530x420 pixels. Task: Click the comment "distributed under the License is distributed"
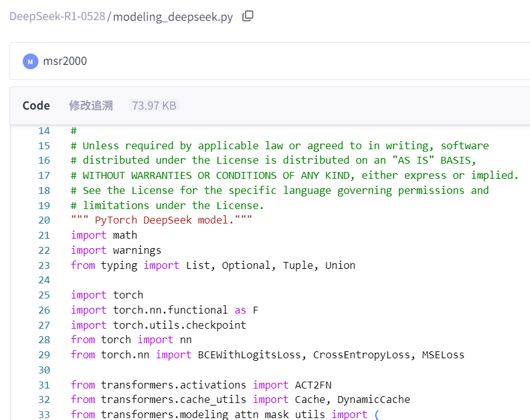(x=273, y=160)
